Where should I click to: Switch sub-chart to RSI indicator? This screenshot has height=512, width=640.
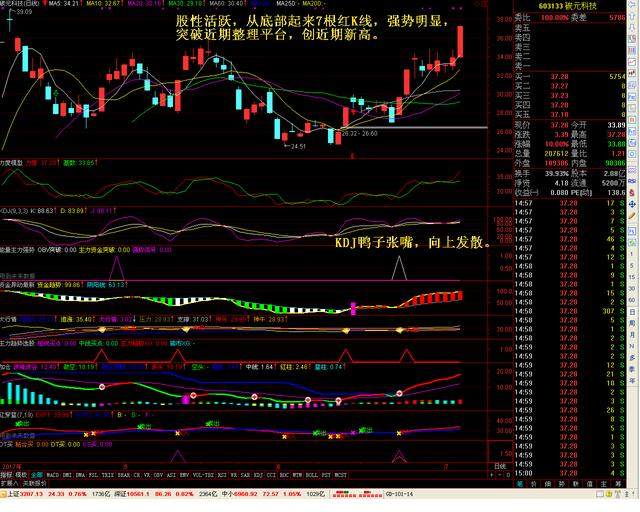click(x=222, y=475)
